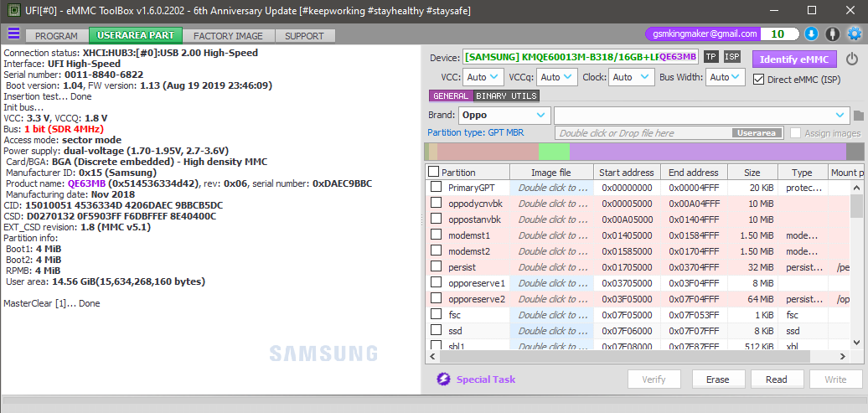Switch to USERAREA PART tab
Image resolution: width=868 pixels, height=413 pixels.
pyautogui.click(x=136, y=35)
